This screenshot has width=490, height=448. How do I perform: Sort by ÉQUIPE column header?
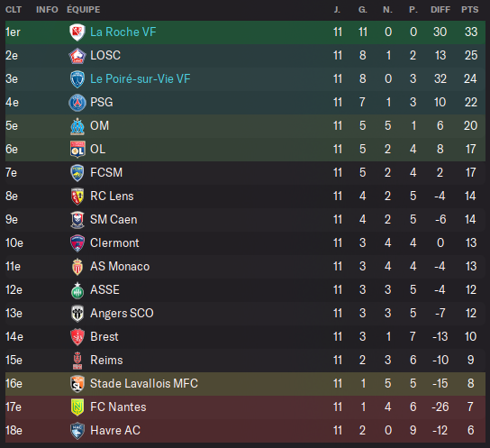[x=84, y=10]
